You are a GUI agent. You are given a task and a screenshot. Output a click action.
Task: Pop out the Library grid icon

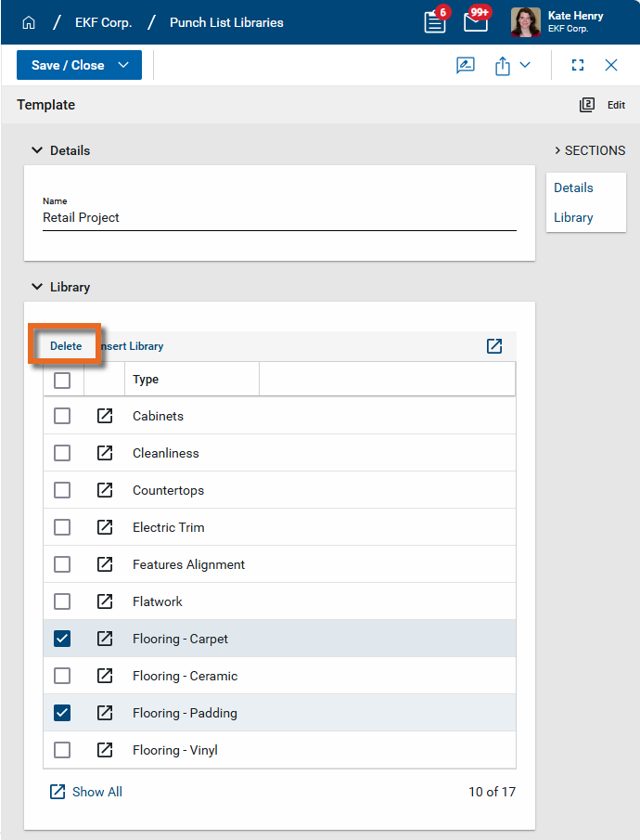coord(494,346)
